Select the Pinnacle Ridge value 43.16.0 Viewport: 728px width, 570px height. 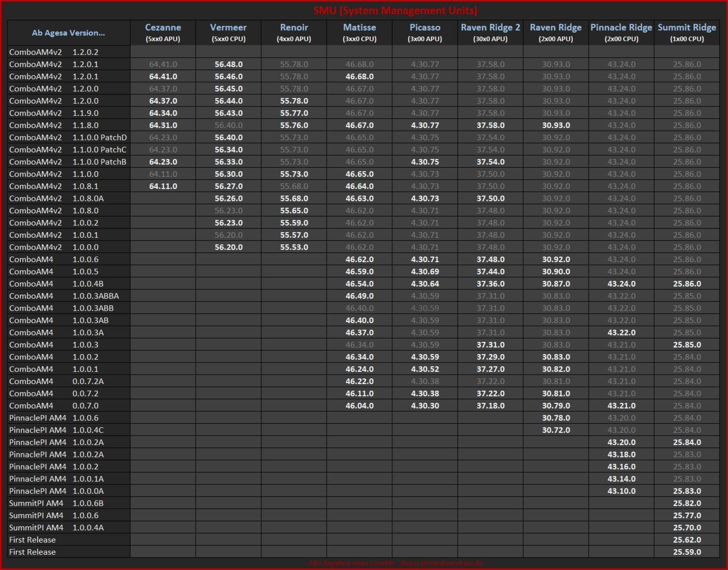(621, 467)
